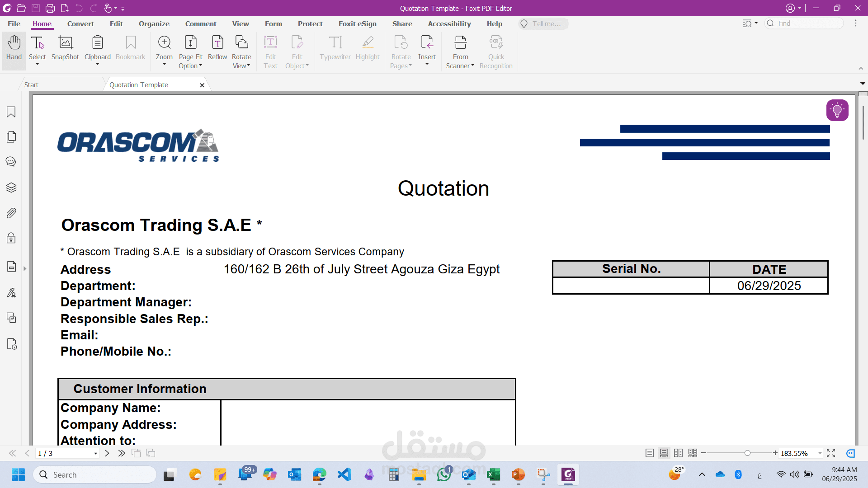Activate the Select text tool
This screenshot has width=868, height=488.
point(38,43)
